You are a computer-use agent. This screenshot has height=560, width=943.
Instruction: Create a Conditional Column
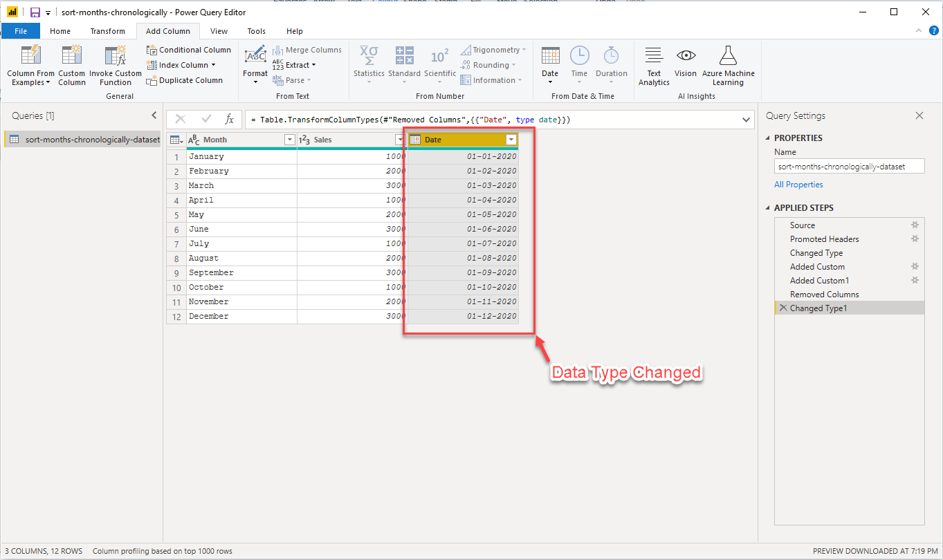[x=188, y=49]
